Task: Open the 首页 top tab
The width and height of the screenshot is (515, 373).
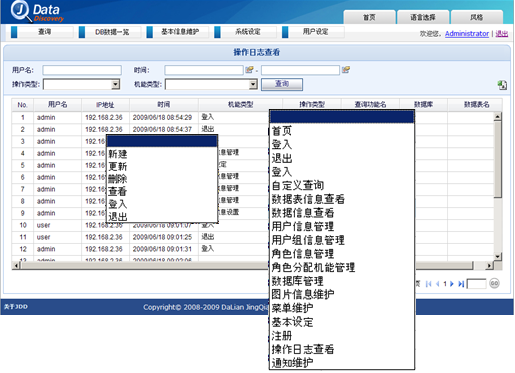Action: (x=369, y=17)
